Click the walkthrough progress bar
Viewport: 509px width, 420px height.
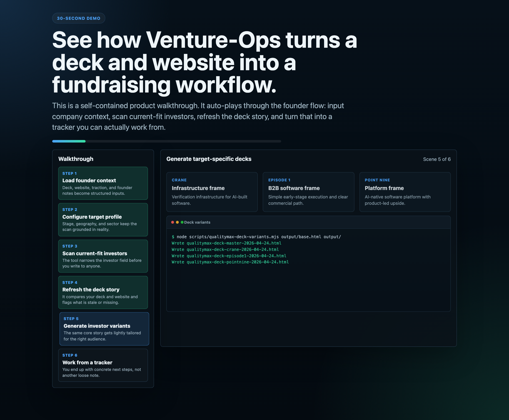coord(166,141)
